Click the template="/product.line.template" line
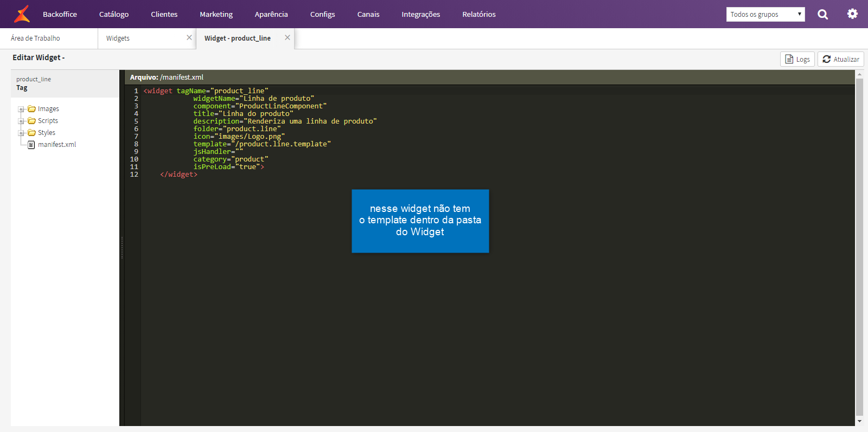The height and width of the screenshot is (432, 868). point(262,144)
